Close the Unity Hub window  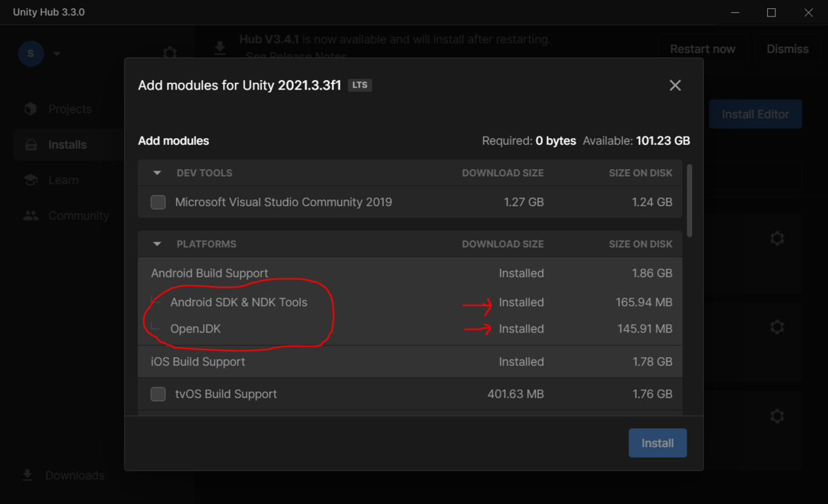(809, 12)
